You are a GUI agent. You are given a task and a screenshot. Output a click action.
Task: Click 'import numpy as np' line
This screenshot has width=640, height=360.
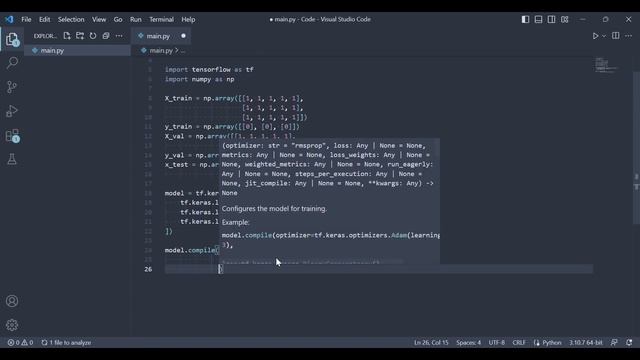200,79
